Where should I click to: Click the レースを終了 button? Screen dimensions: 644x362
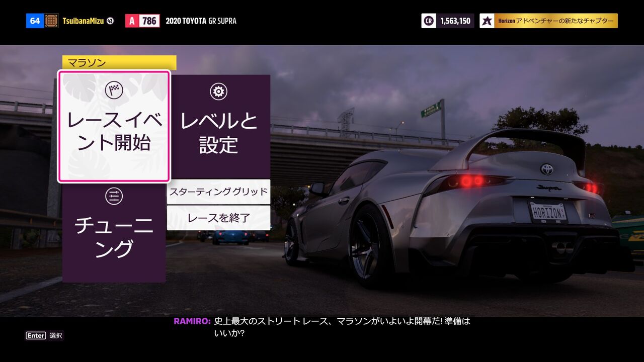tap(218, 218)
